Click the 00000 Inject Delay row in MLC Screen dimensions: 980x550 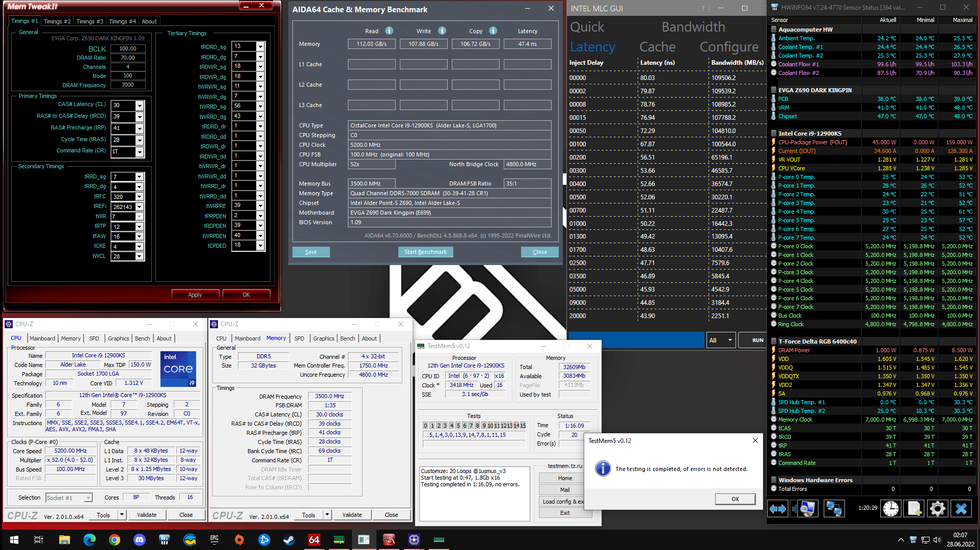click(667, 78)
